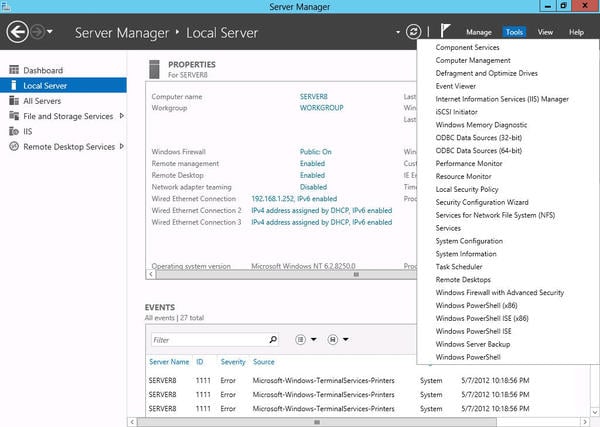Open Task Scheduler

coord(459,267)
